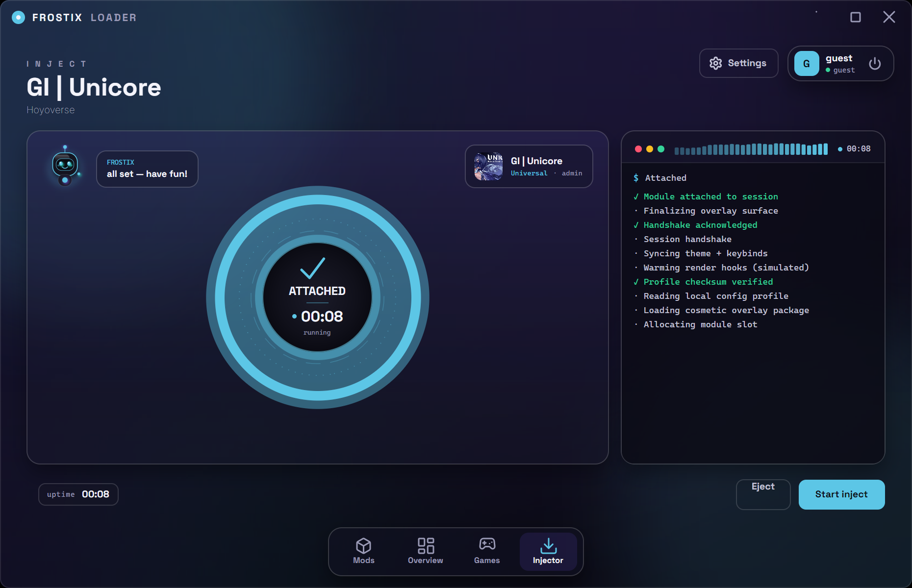
Task: Select 'Profile checksum verified' log line
Action: [x=704, y=282]
